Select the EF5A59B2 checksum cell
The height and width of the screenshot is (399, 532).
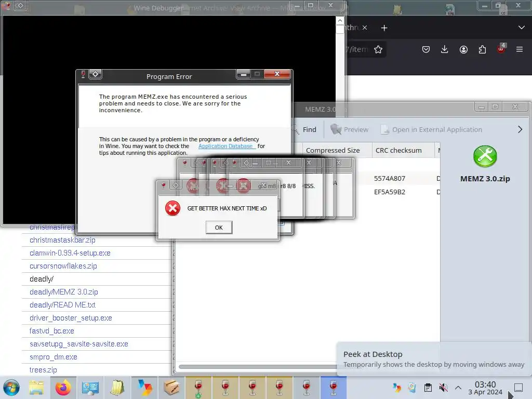(x=390, y=192)
